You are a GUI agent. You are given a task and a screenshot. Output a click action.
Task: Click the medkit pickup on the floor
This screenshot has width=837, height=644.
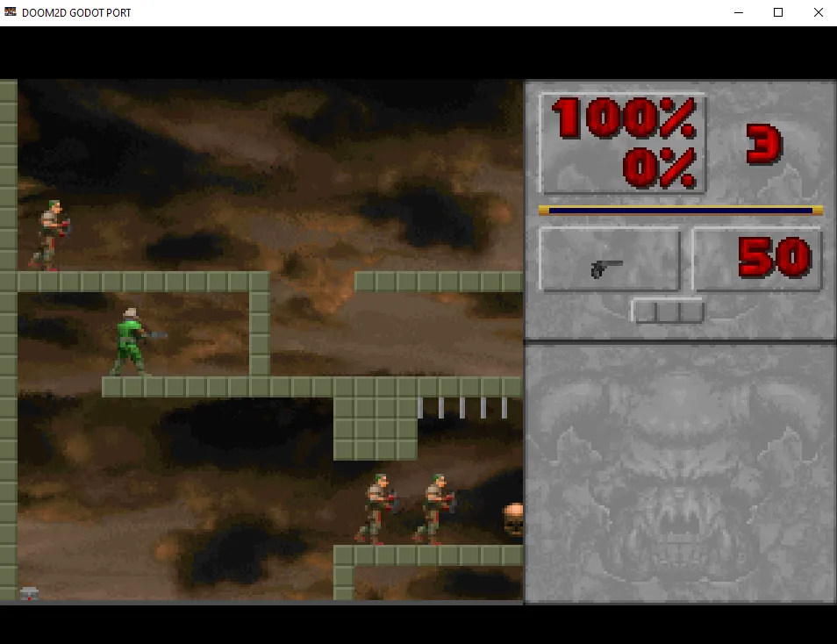point(29,593)
